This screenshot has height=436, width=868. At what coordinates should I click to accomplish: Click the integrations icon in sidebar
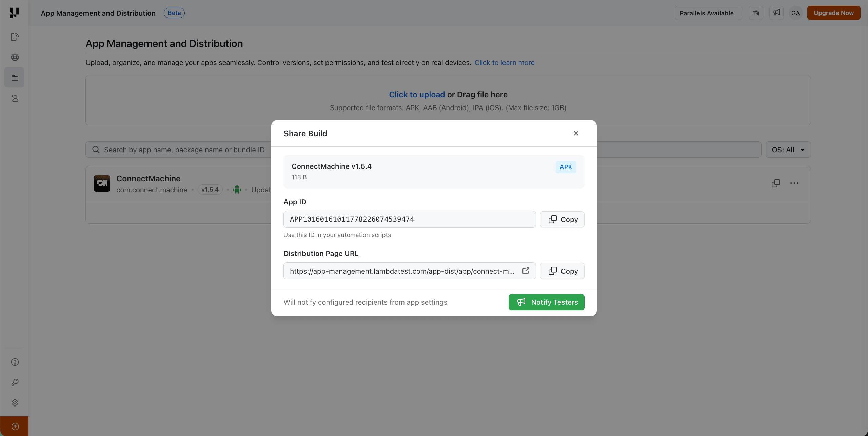tap(15, 403)
